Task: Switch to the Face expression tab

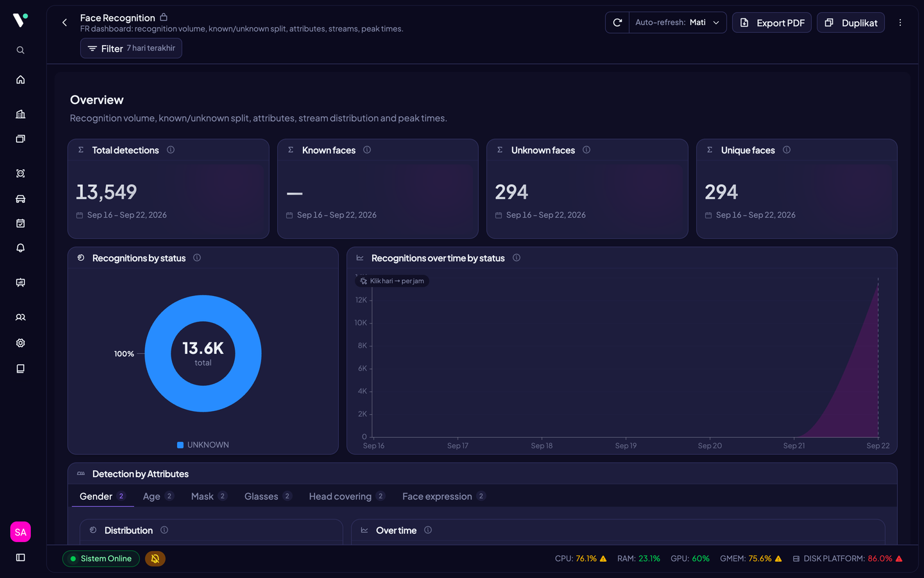Action: pyautogui.click(x=444, y=496)
